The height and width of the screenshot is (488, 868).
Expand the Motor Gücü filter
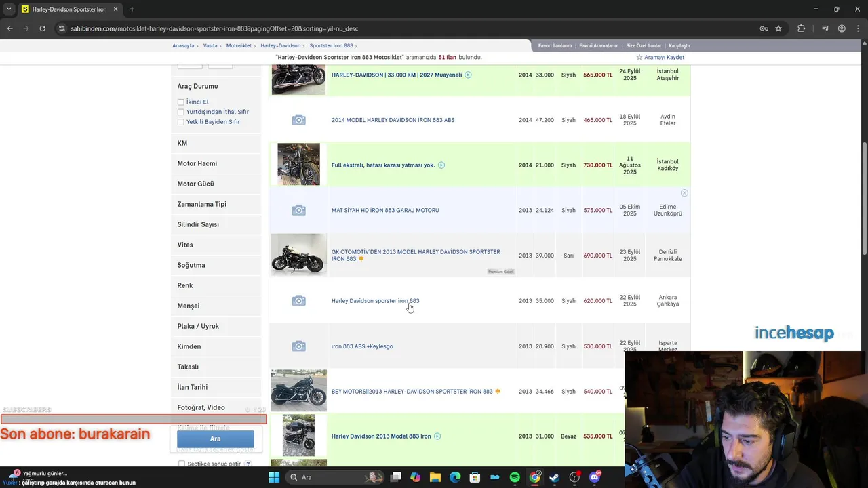216,184
